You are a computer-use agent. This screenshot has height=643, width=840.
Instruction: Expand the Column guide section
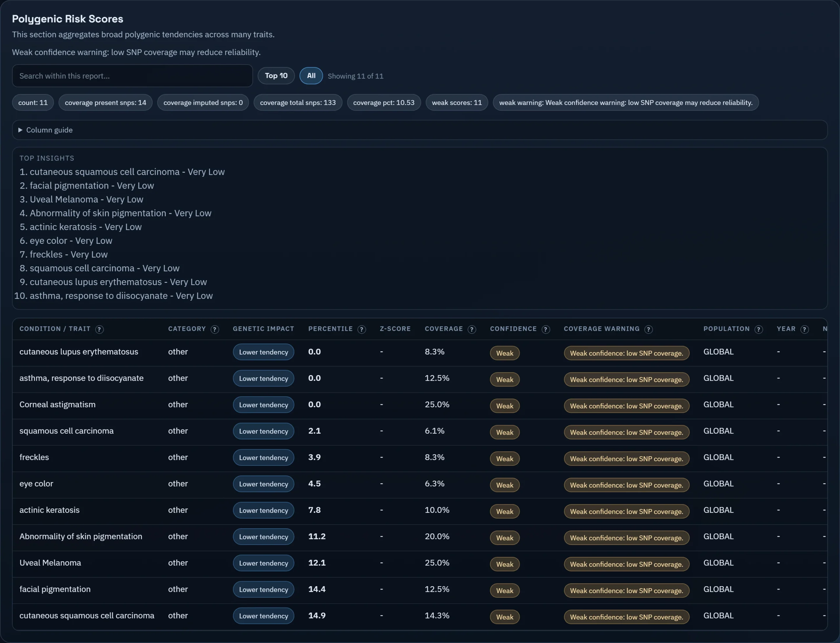(x=50, y=130)
